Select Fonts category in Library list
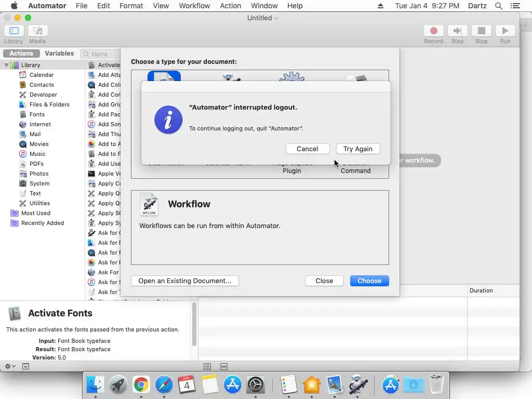This screenshot has width=532, height=399. click(37, 114)
